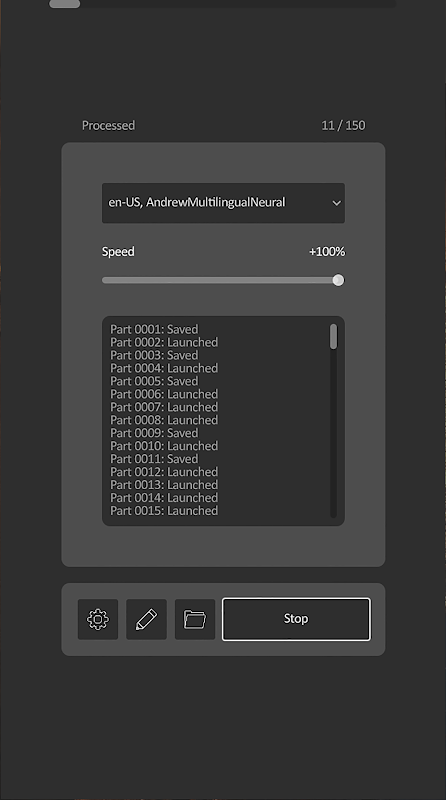This screenshot has height=800, width=446.
Task: Click the 11 / 150 processed counter
Action: [343, 126]
